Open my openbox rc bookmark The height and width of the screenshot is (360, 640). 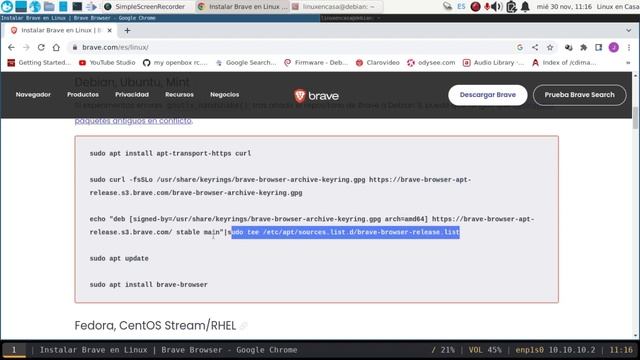(x=176, y=63)
